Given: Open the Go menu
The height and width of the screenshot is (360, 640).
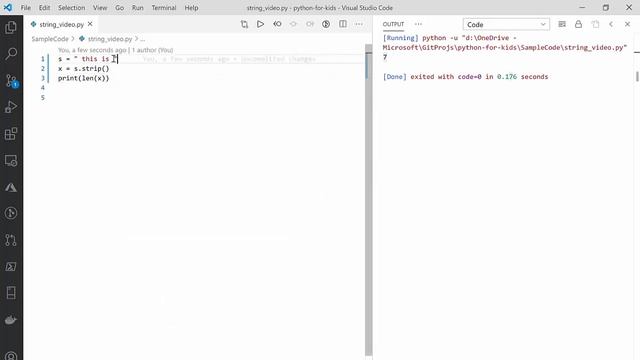Looking at the screenshot, I should click(x=119, y=8).
